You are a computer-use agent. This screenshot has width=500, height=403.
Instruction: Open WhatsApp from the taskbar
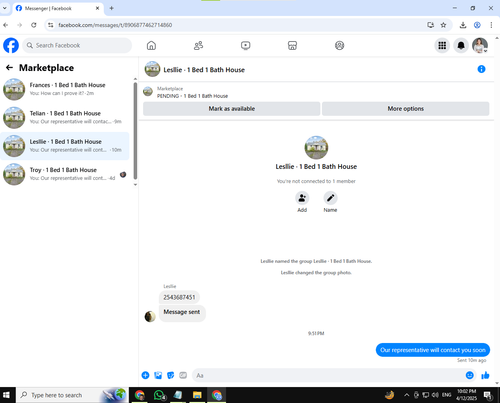point(159,395)
